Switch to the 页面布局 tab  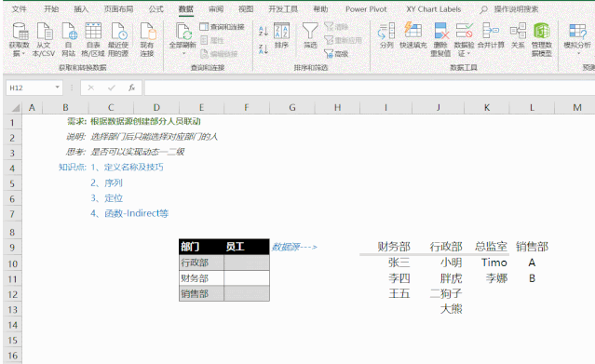click(119, 9)
